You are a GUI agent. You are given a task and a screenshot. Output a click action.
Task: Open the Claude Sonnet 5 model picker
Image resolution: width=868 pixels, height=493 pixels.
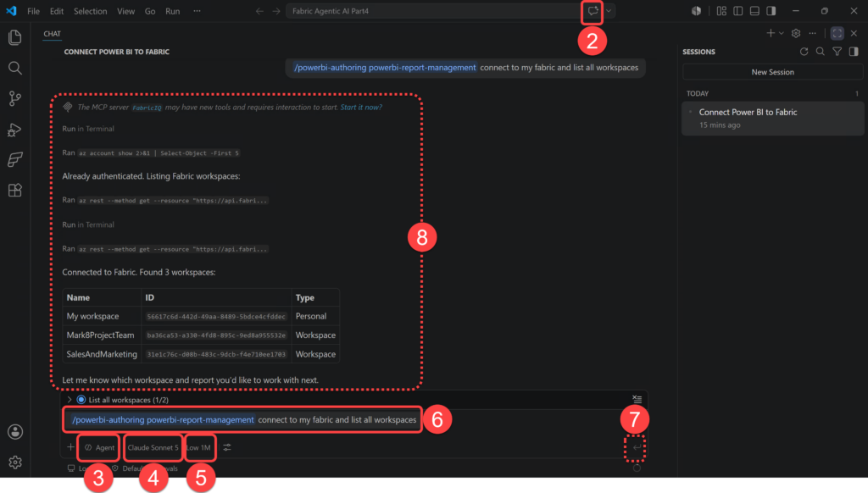pyautogui.click(x=153, y=447)
